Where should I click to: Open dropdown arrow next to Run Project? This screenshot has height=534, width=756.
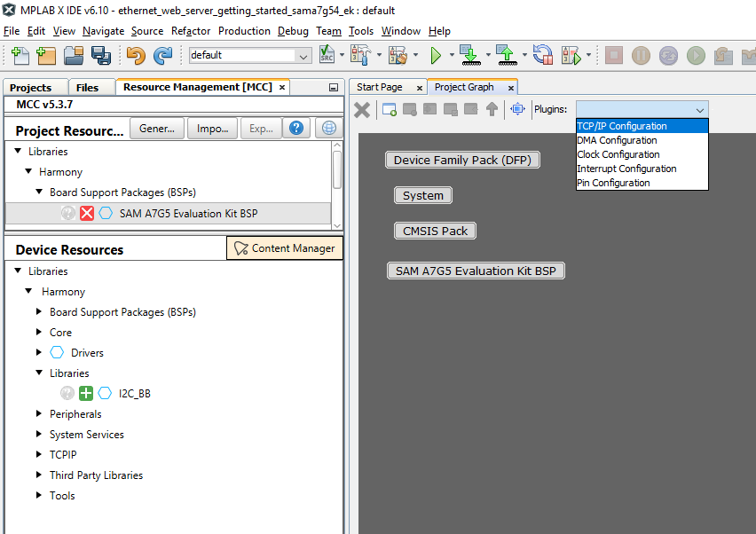[x=452, y=55]
